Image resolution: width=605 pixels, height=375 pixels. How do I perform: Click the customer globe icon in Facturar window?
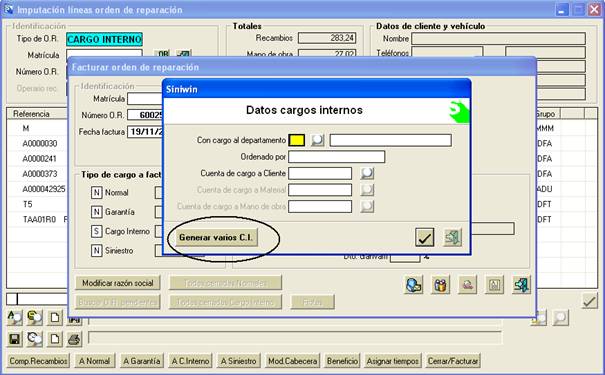pos(414,285)
